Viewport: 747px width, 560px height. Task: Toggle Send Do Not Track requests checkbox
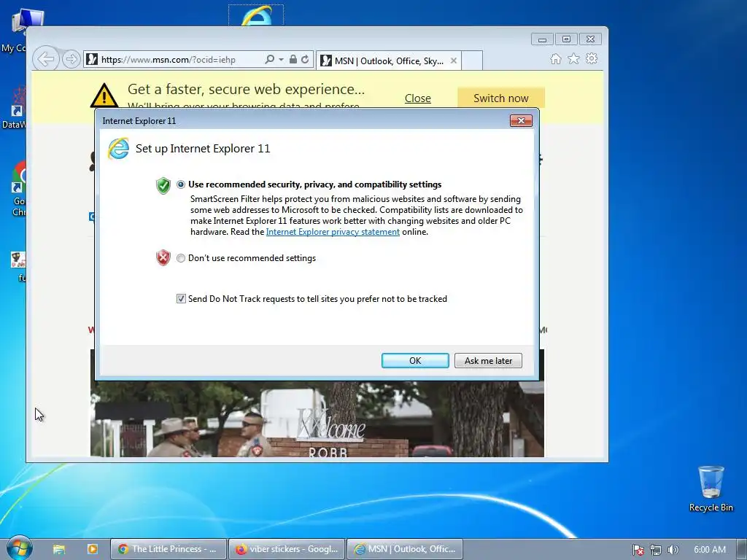point(181,298)
